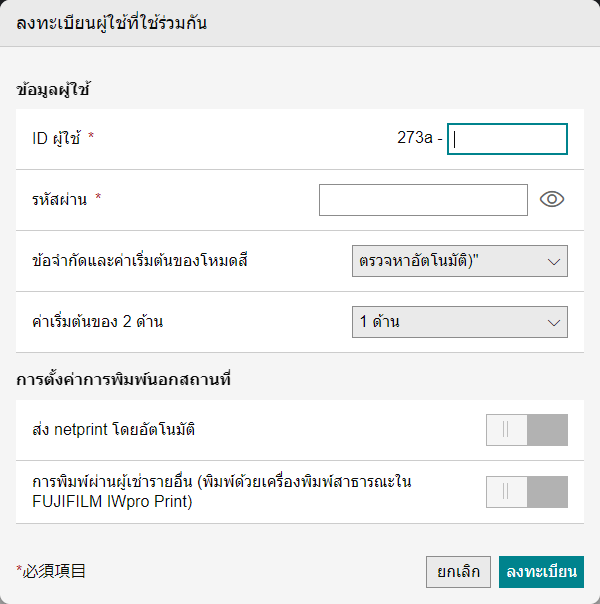Image resolution: width=600 pixels, height=604 pixels.
Task: Click the 273a user ID prefix text
Action: (414, 139)
